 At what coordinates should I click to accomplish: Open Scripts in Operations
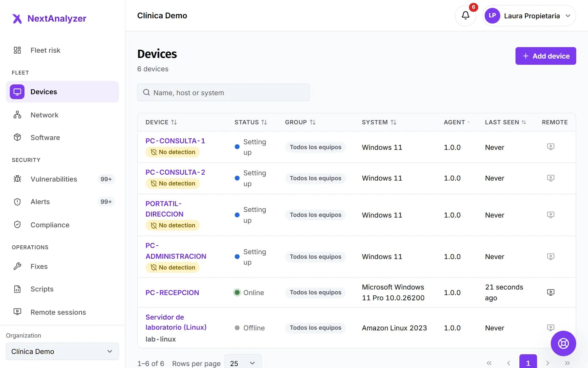62,289
